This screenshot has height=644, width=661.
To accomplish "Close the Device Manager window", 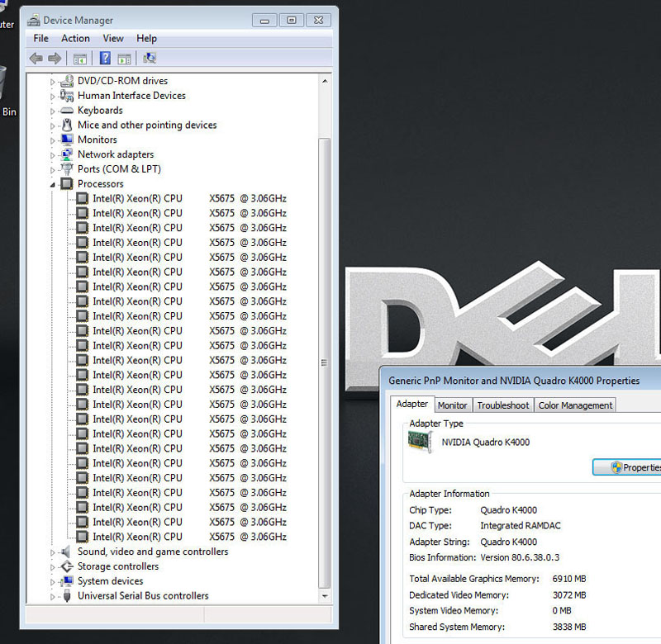I will 318,20.
